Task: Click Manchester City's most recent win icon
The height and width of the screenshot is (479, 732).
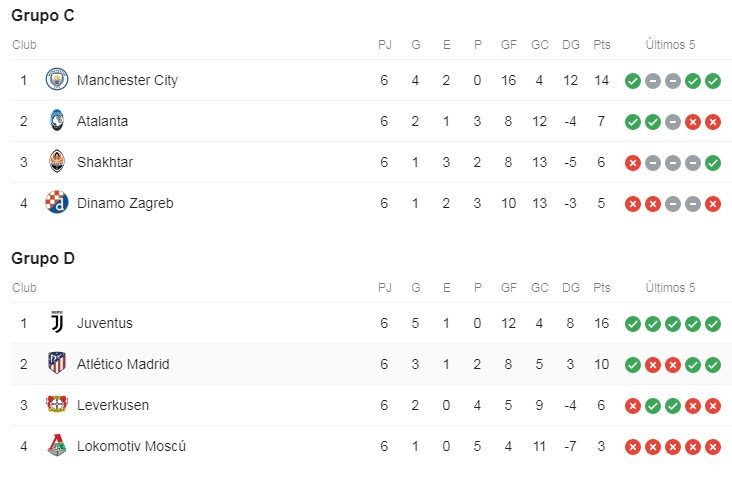Action: 713,80
